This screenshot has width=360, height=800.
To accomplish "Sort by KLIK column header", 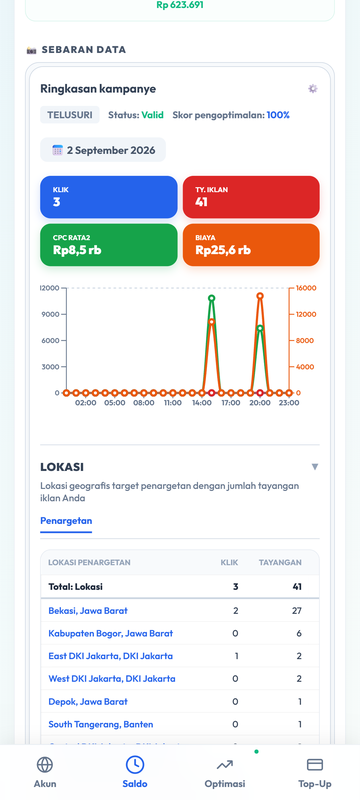I will tap(229, 562).
